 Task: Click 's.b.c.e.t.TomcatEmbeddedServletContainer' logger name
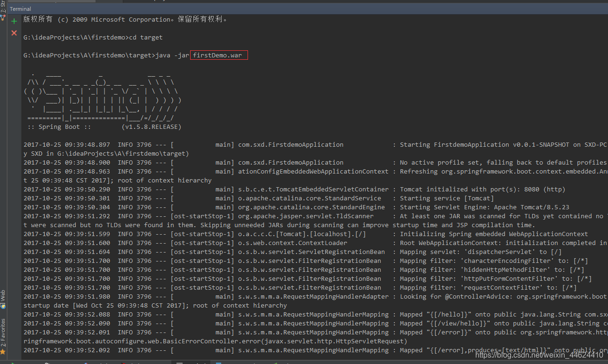313,190
